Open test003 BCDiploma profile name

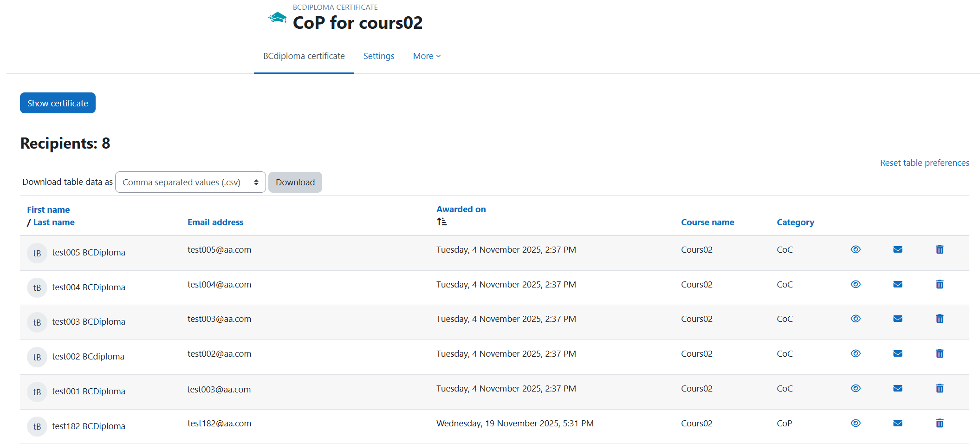coord(89,321)
